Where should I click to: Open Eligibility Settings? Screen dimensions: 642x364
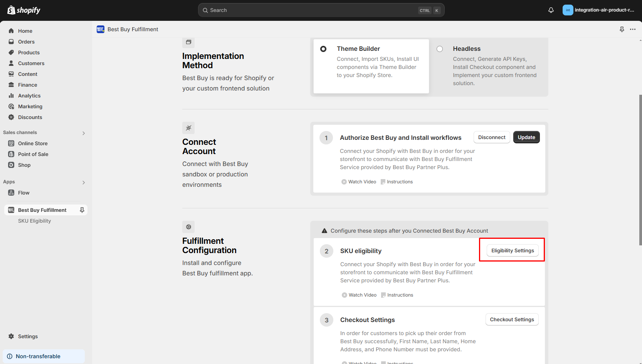coord(512,250)
